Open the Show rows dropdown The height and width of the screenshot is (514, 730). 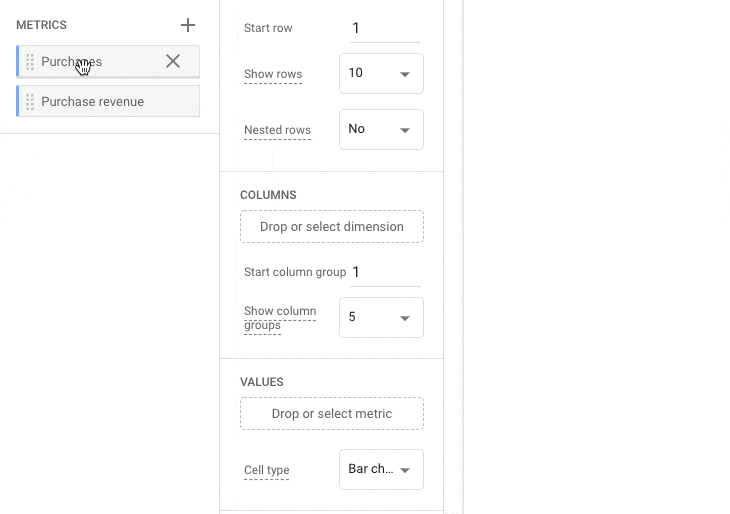click(x=381, y=74)
